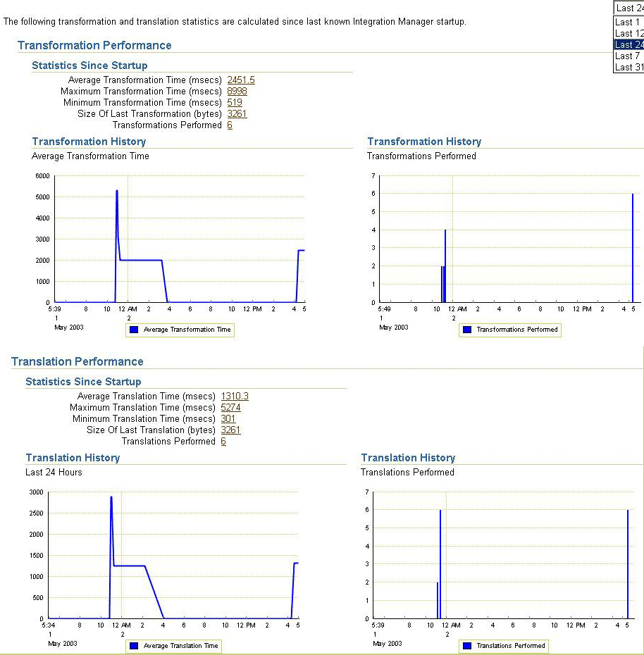Viewport: 644px width, 655px height.
Task: Click the Average Translation Time legend blue swatch
Action: click(134, 646)
